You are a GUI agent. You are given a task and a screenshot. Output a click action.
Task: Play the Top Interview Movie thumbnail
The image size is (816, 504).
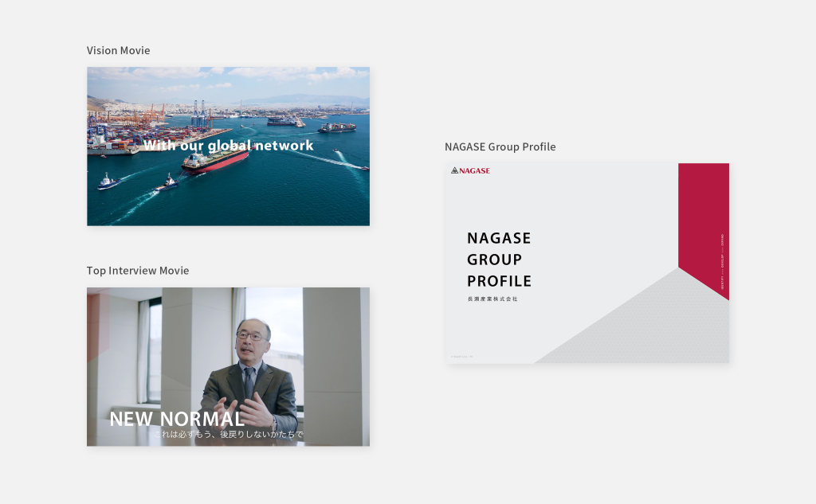(x=228, y=367)
